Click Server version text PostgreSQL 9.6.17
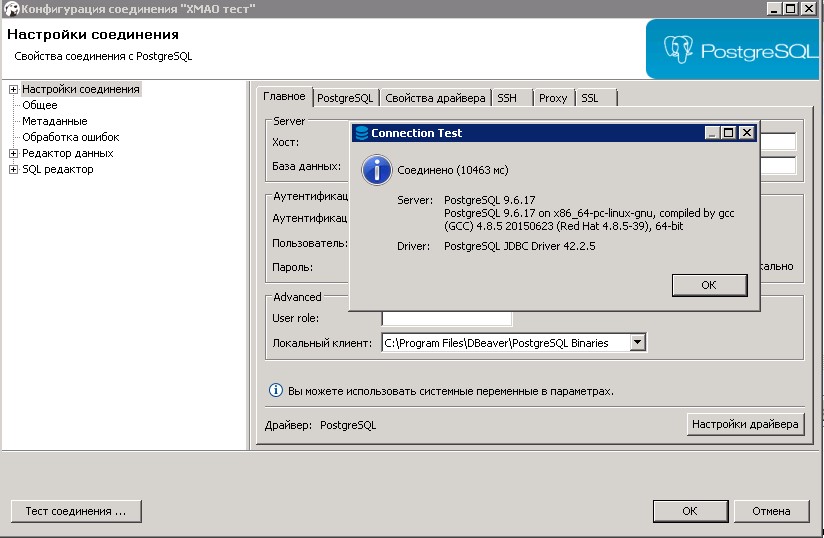The image size is (824, 538). pos(490,200)
